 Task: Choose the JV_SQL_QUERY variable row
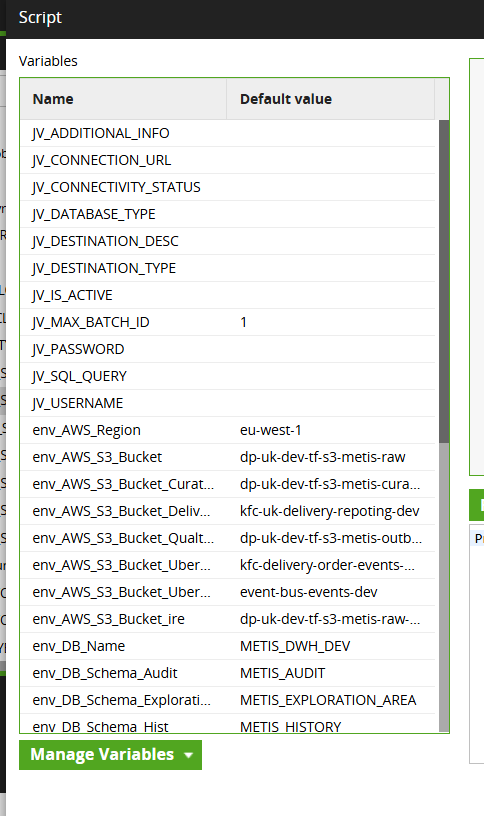point(227,376)
